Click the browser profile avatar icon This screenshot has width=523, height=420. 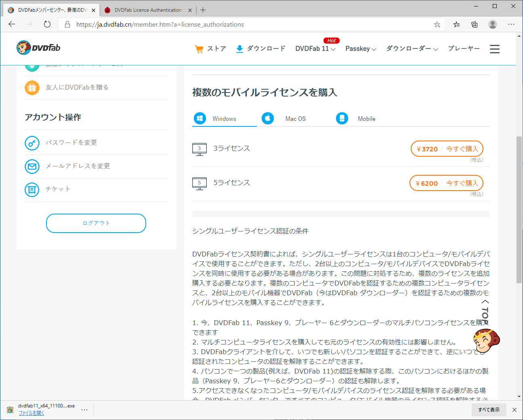tap(493, 24)
